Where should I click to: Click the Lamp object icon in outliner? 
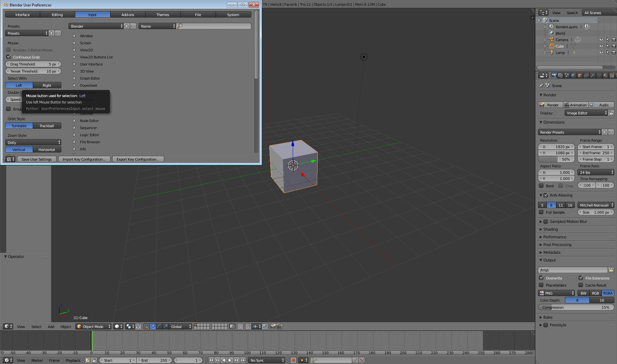click(552, 52)
